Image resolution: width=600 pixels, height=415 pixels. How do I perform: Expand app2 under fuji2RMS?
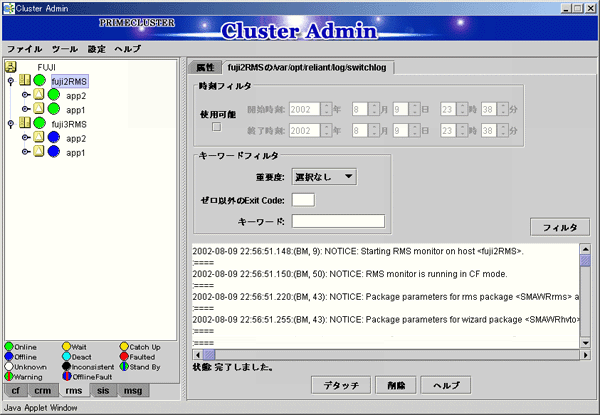click(25, 95)
